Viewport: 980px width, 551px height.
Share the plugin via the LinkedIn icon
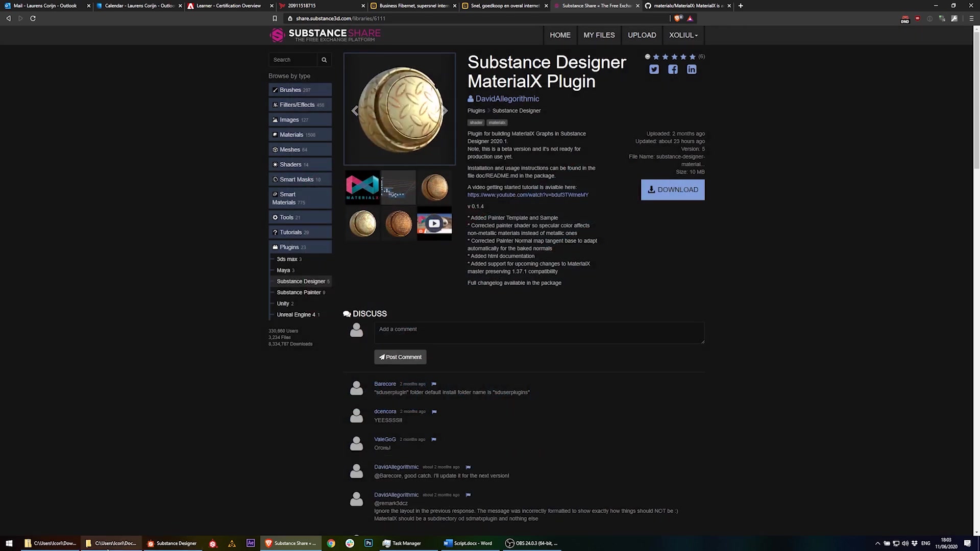click(x=691, y=69)
